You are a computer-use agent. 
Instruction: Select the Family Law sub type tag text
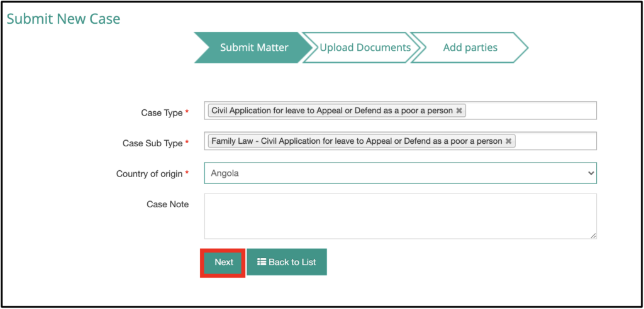(x=357, y=141)
